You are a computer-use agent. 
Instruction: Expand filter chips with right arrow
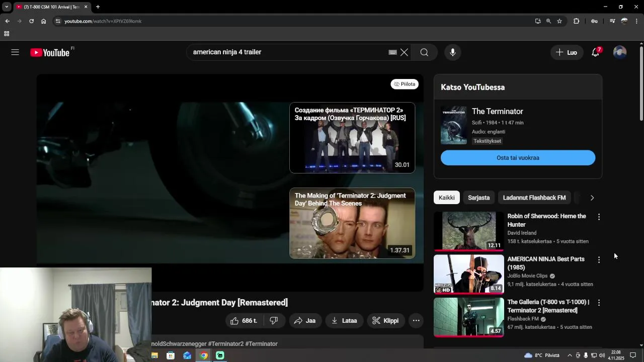tap(592, 198)
